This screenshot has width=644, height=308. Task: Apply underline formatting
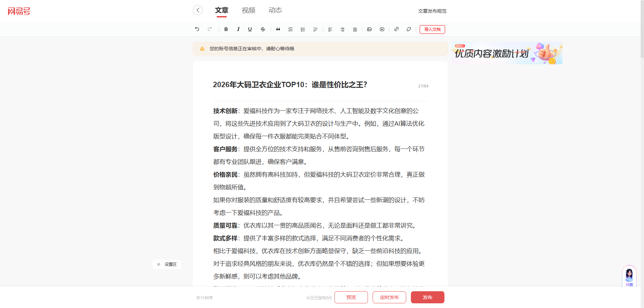pyautogui.click(x=250, y=29)
